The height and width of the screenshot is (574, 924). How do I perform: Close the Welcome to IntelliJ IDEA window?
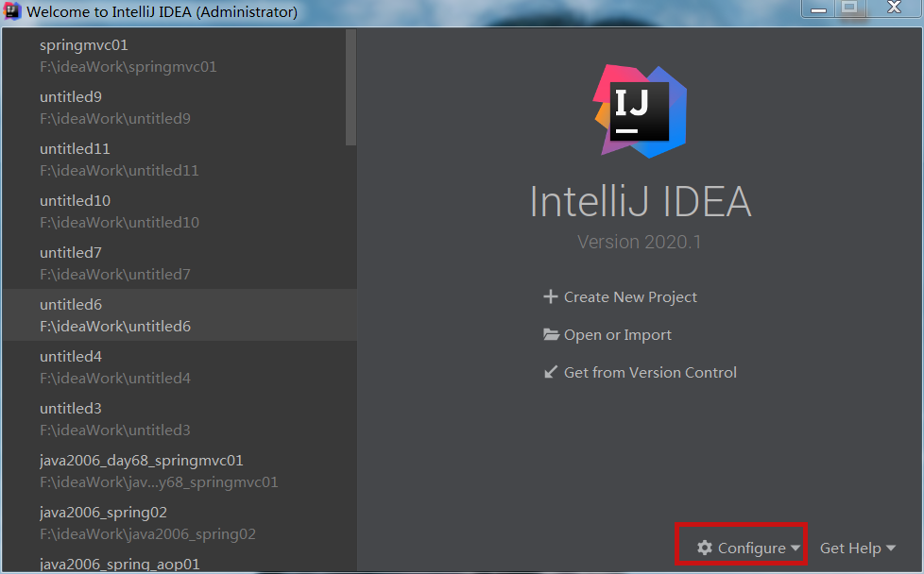894,8
